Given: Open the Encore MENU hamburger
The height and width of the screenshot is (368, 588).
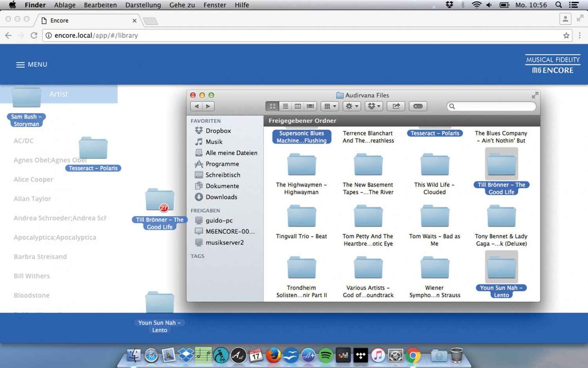Looking at the screenshot, I should pos(31,64).
